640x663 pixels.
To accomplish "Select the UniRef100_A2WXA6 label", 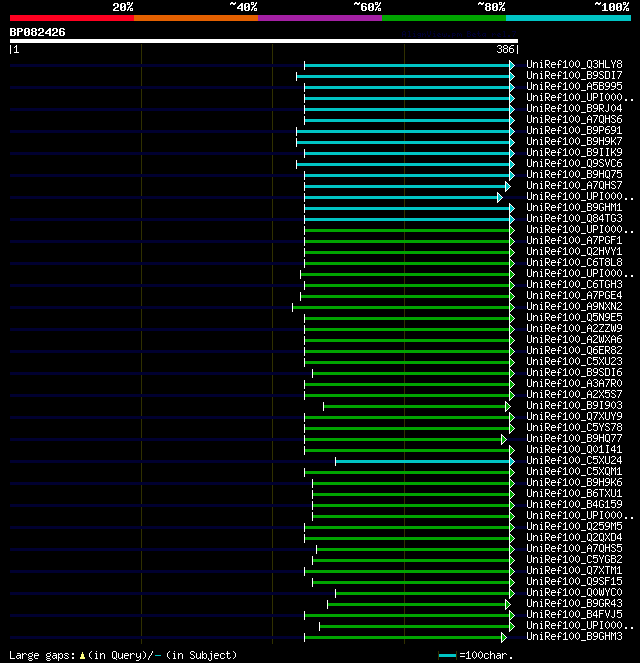I will click(574, 340).
